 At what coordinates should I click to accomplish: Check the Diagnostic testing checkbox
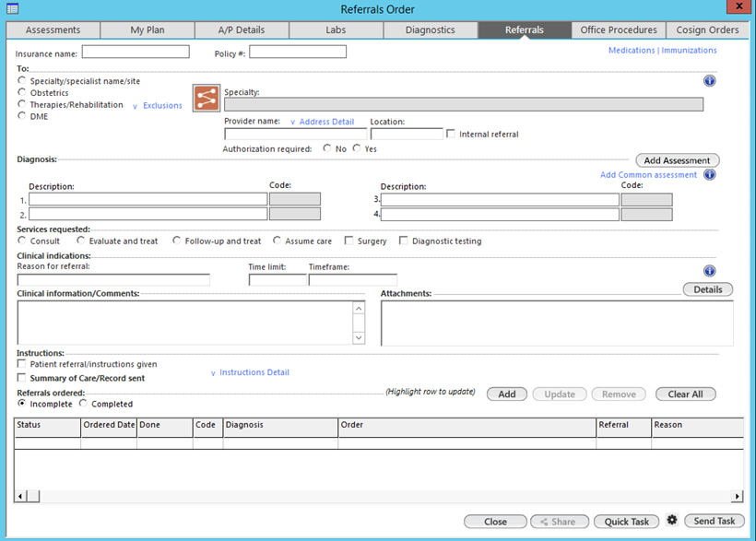404,241
